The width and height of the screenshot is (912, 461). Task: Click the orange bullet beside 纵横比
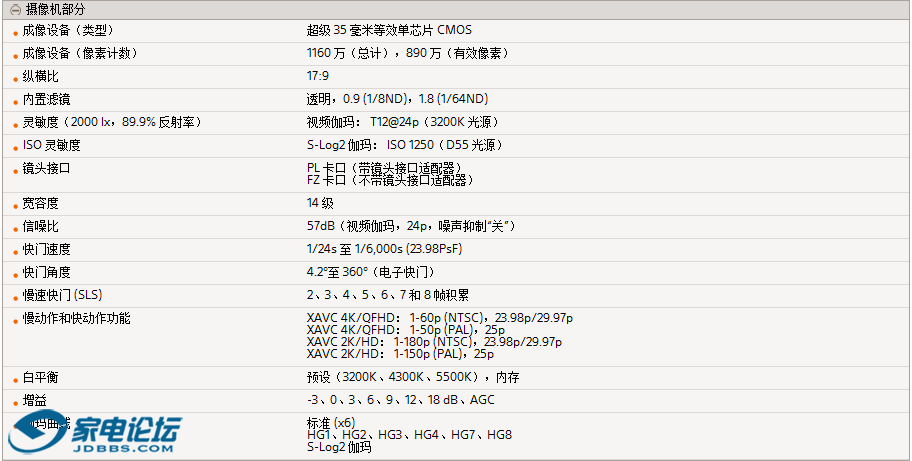[16, 78]
